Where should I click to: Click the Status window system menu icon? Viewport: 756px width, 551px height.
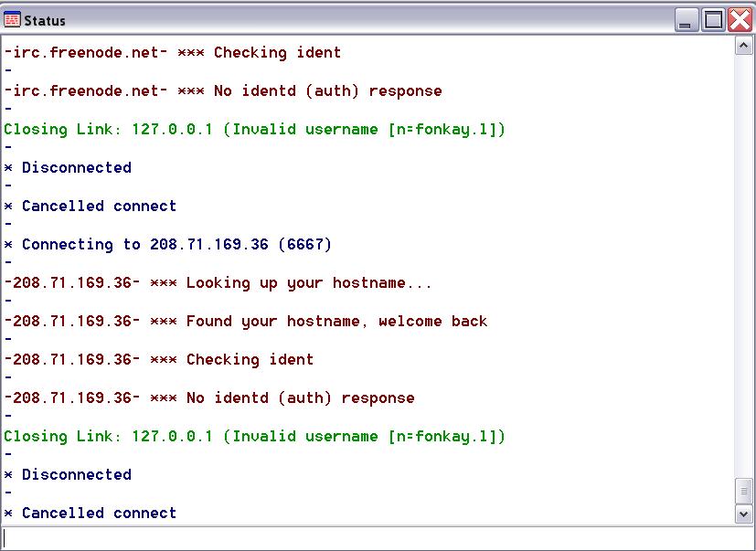point(13,19)
